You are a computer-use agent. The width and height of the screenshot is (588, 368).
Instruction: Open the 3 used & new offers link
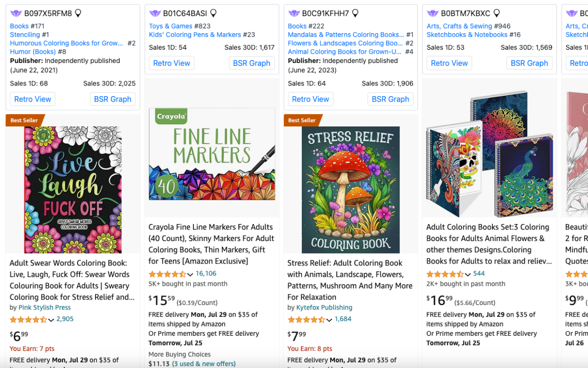204,364
